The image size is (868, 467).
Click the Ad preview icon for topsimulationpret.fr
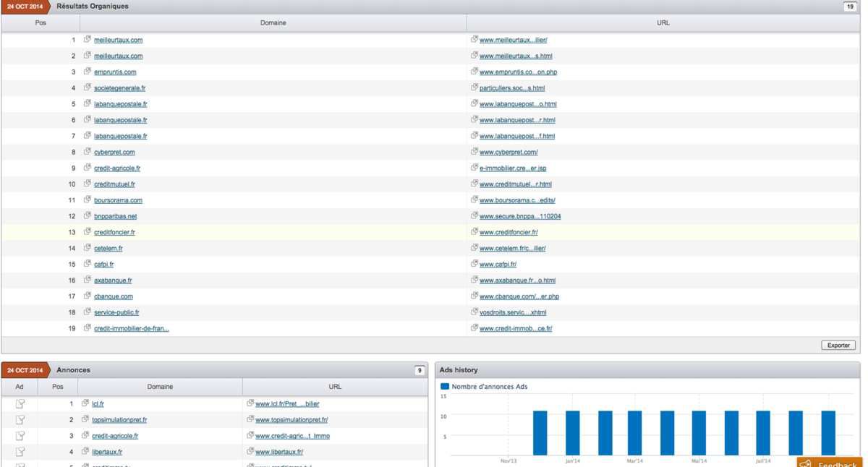click(x=20, y=419)
